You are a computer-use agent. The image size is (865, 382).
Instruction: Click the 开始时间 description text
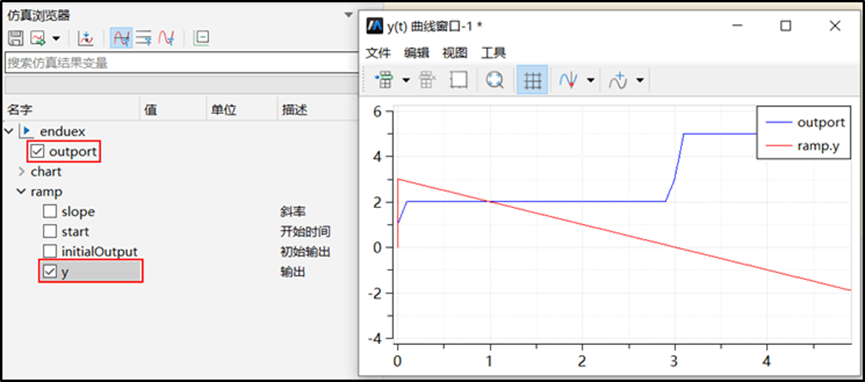click(x=306, y=231)
